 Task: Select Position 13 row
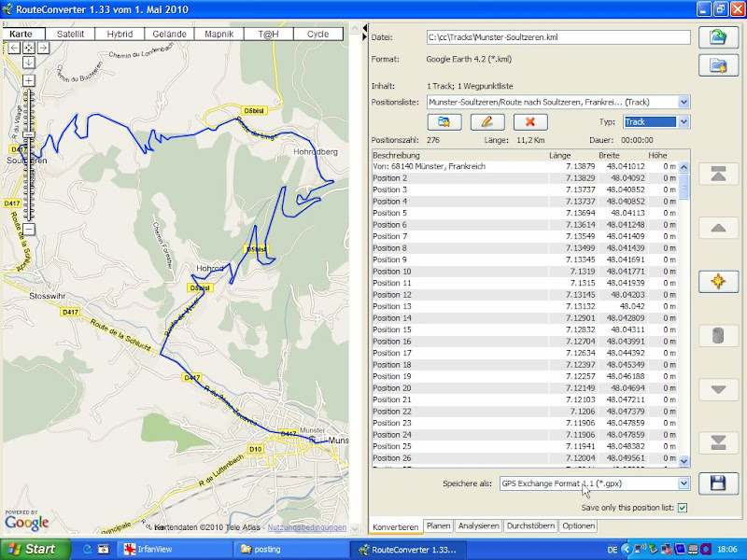[524, 306]
